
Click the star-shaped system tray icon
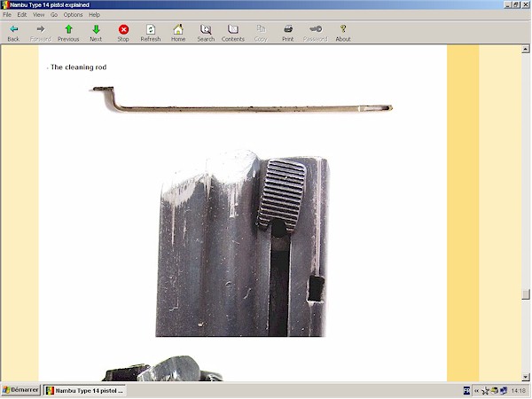tap(485, 391)
